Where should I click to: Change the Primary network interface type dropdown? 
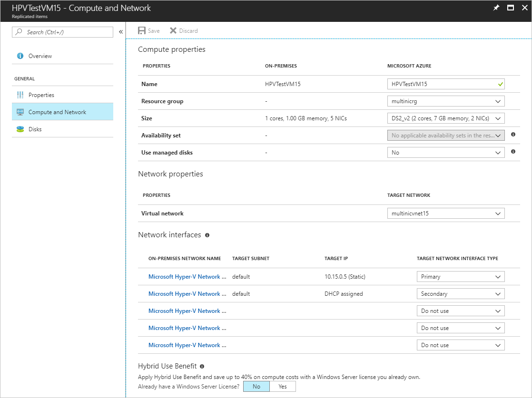[460, 277]
